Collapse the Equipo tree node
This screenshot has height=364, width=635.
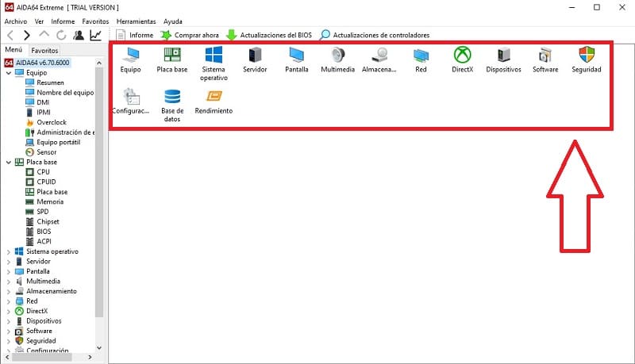click(9, 73)
